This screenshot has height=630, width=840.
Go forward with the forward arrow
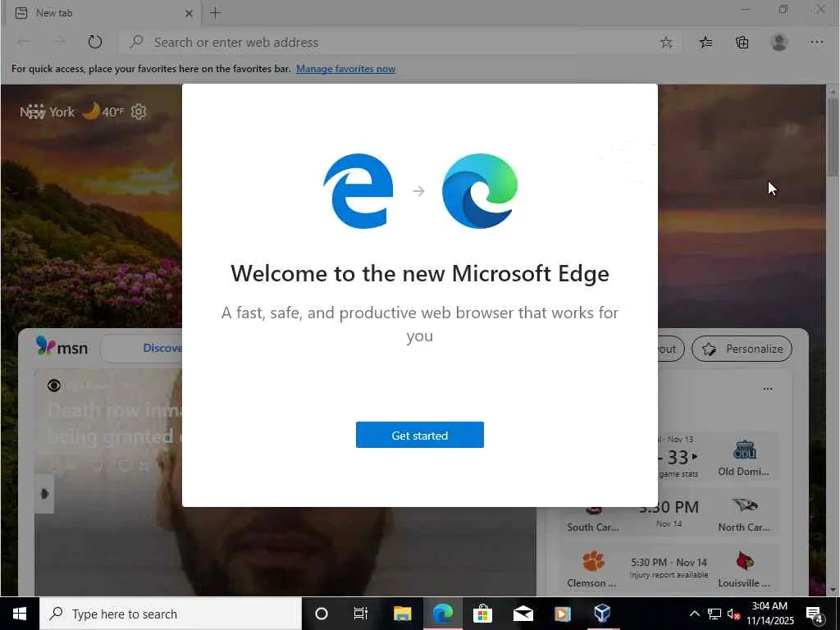tap(59, 42)
